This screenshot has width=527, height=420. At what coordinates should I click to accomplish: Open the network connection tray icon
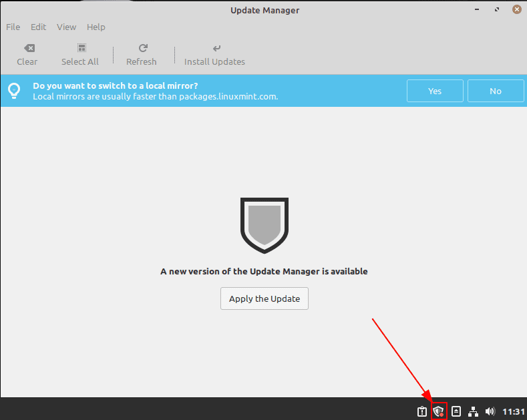(473, 411)
